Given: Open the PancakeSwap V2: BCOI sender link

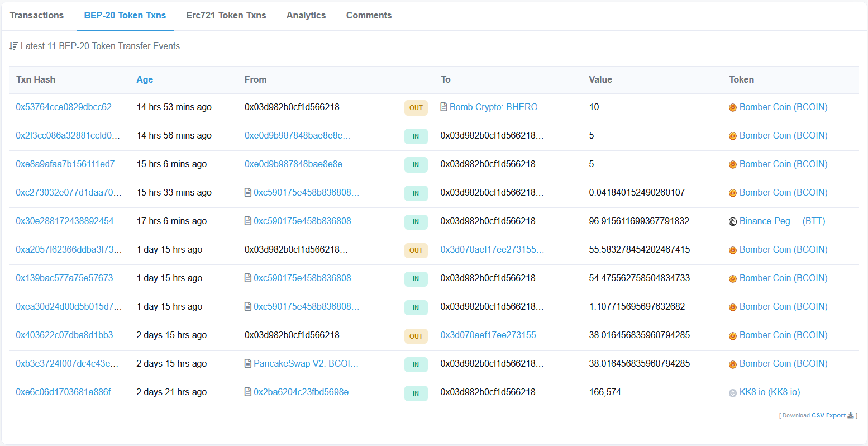Looking at the screenshot, I should [x=306, y=363].
